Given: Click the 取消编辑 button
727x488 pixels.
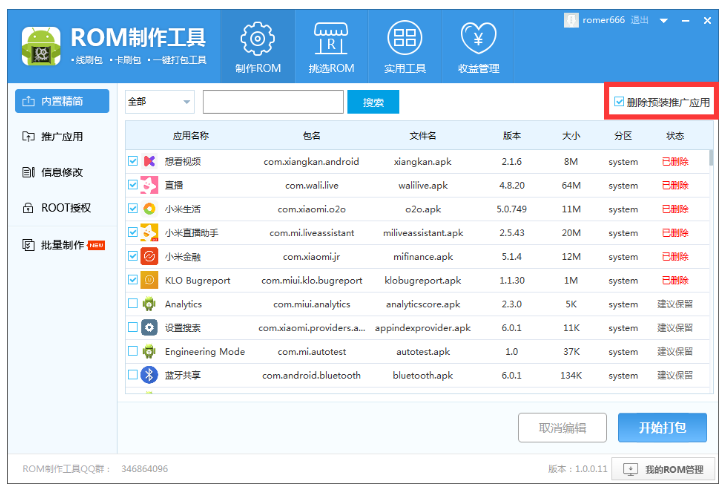Looking at the screenshot, I should (x=562, y=428).
